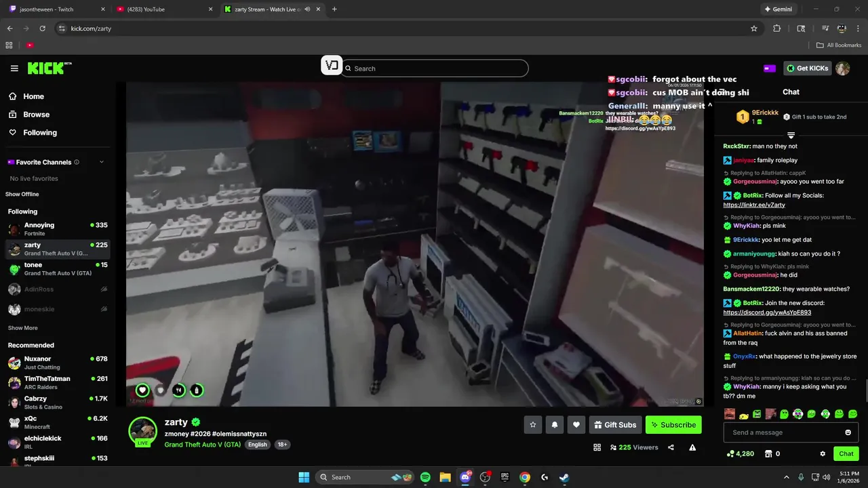Open chat settings gear icon
Screen dimensions: 868x488
point(823,453)
